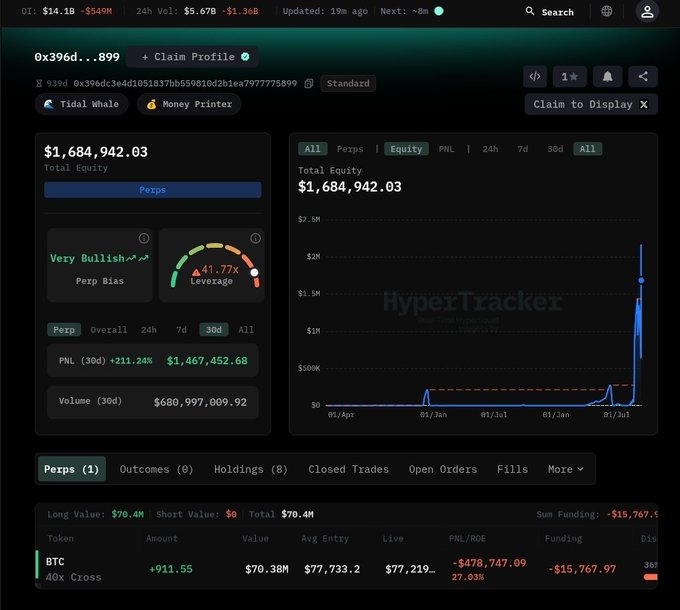The width and height of the screenshot is (680, 610).
Task: Click the Amount column header
Action: (162, 538)
